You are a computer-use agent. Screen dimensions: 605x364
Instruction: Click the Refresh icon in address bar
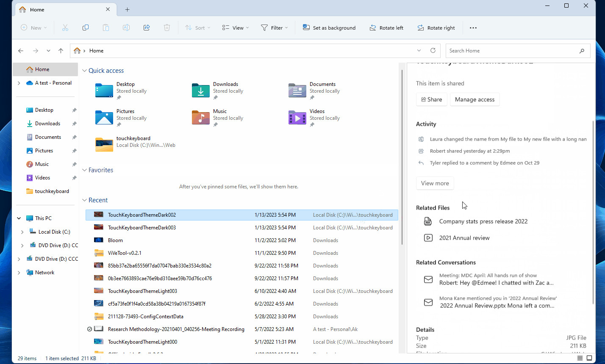click(x=433, y=51)
